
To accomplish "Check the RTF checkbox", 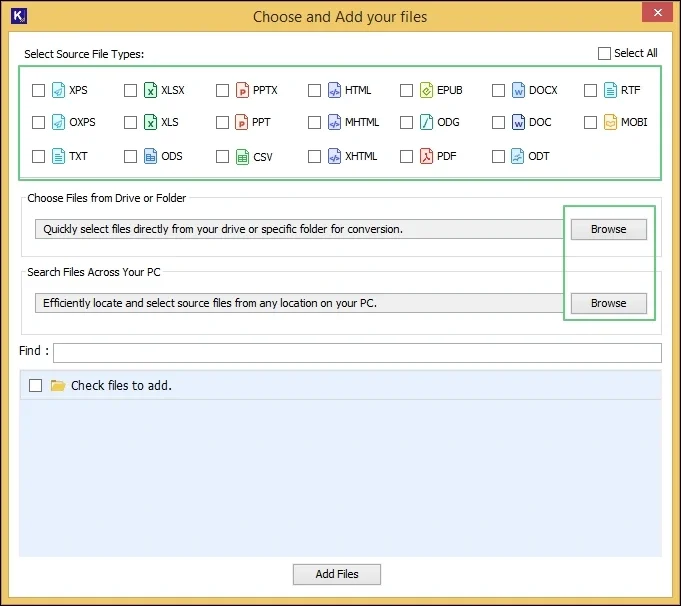I will click(x=591, y=90).
